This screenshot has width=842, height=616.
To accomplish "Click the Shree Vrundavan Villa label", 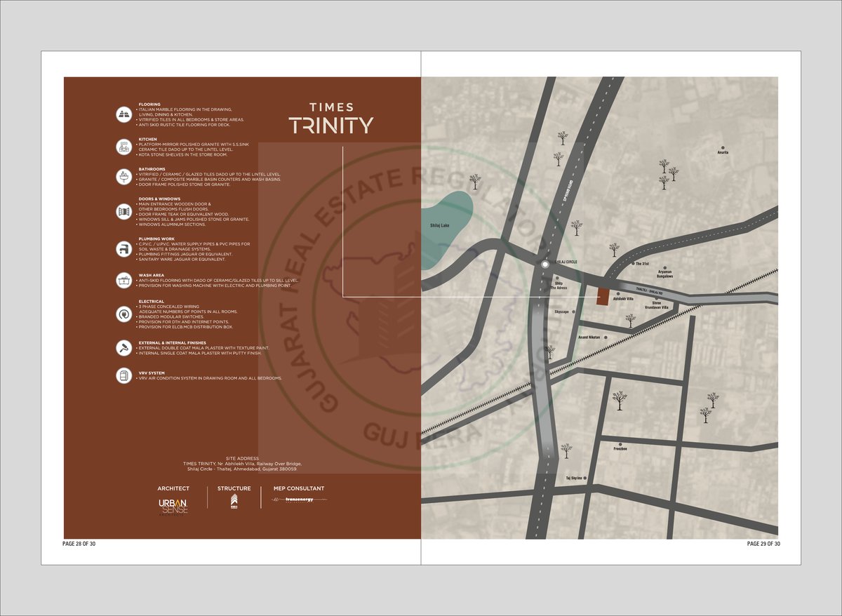I will tap(656, 304).
